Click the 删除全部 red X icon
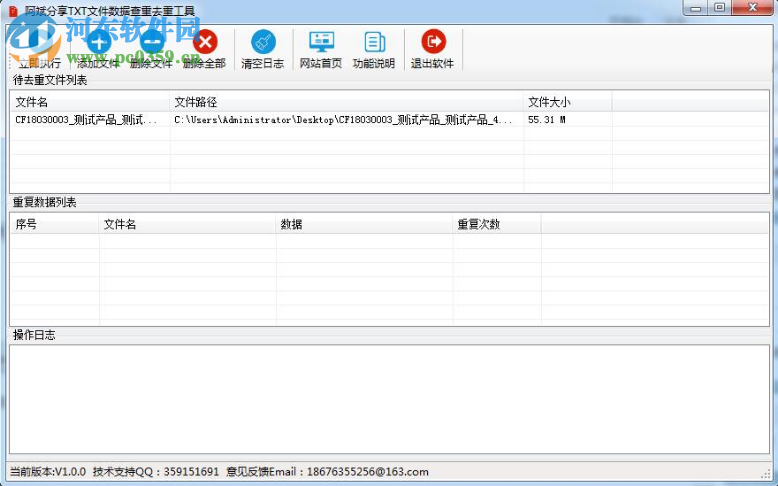 point(205,42)
